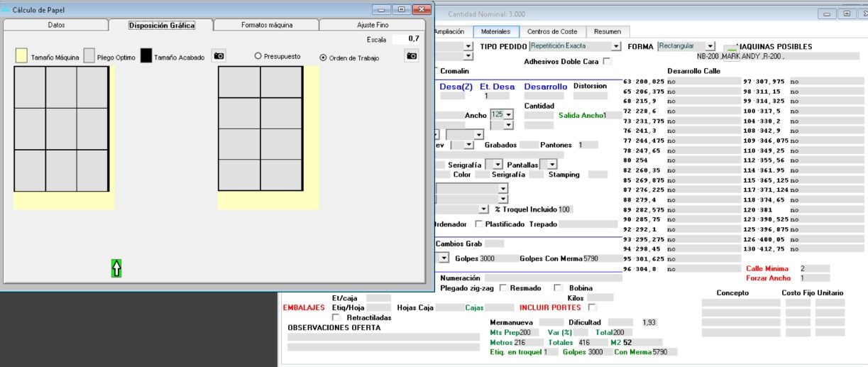Screen dimensions: 868x367
Task: Switch to the Centros de Coste tab
Action: pos(553,31)
